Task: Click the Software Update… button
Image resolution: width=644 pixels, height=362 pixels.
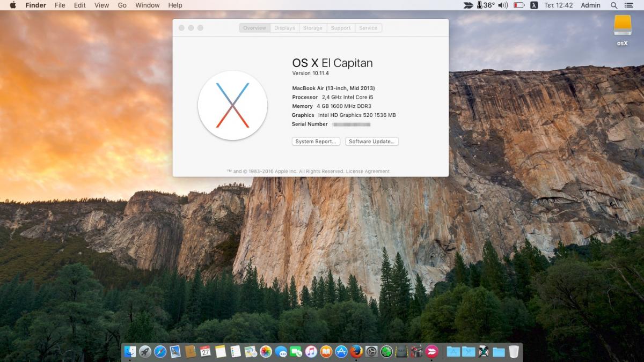Action: pyautogui.click(x=372, y=142)
